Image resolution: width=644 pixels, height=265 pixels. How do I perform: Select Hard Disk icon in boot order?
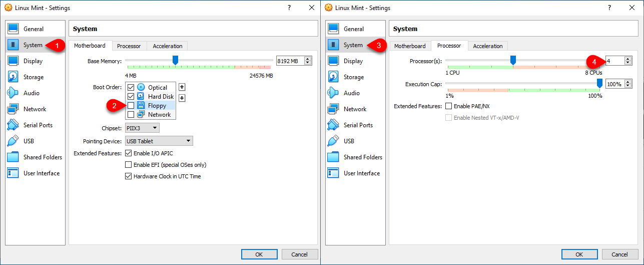pyautogui.click(x=141, y=96)
